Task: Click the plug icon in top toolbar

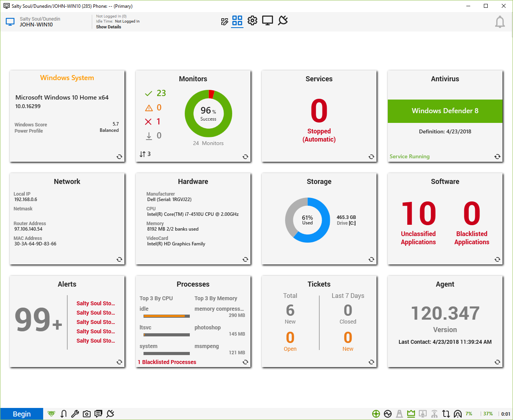Action: click(283, 21)
